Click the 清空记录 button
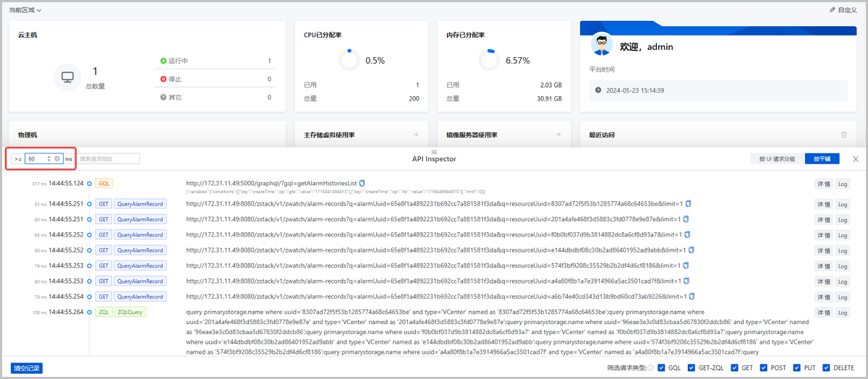The width and height of the screenshot is (868, 379). (x=27, y=368)
